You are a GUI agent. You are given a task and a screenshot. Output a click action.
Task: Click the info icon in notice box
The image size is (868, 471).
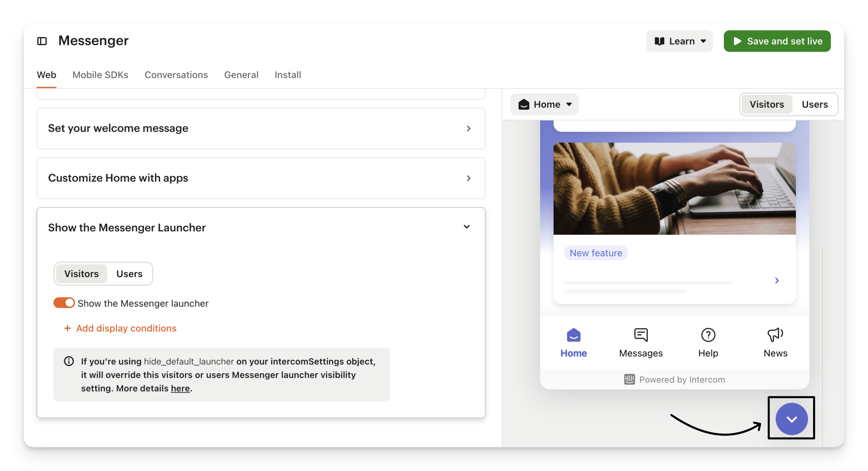69,361
